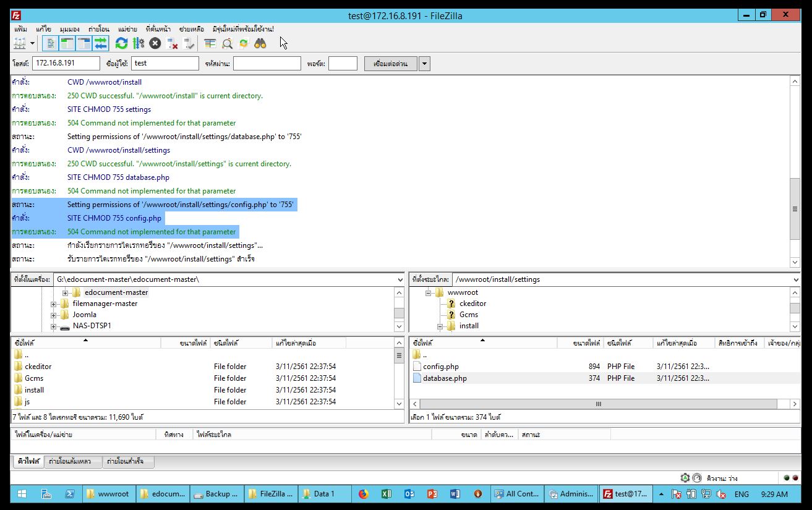Toggle directory comparison
Viewport: 812px width, 510px height.
227,43
